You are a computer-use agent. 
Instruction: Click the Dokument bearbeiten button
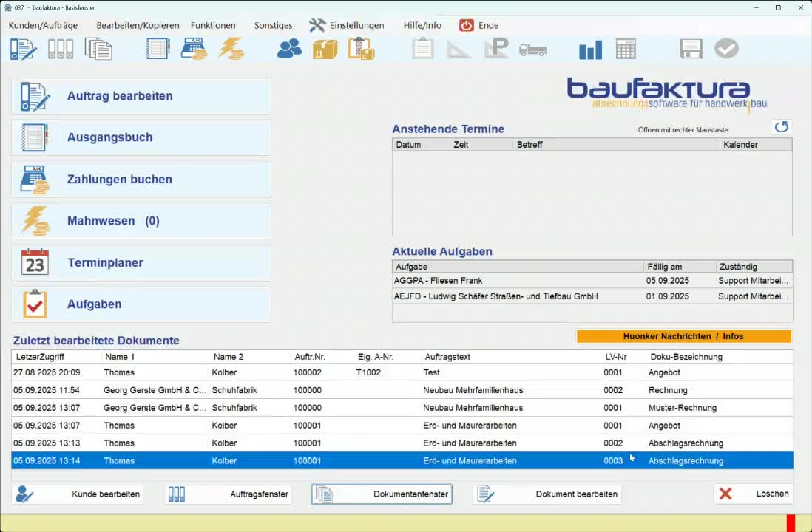547,494
